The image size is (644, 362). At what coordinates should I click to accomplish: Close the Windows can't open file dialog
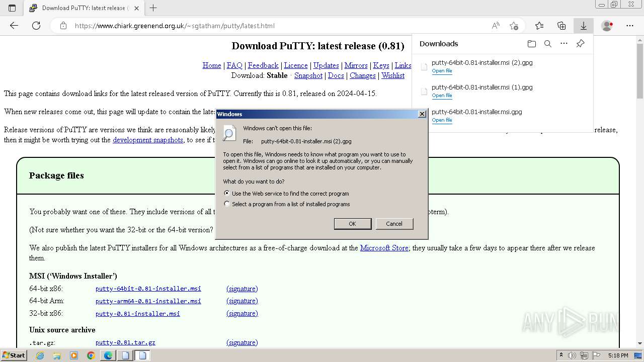[422, 114]
